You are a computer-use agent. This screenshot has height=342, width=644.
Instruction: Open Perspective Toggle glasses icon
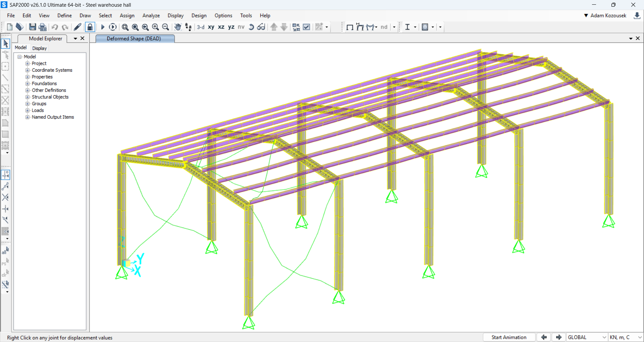261,27
